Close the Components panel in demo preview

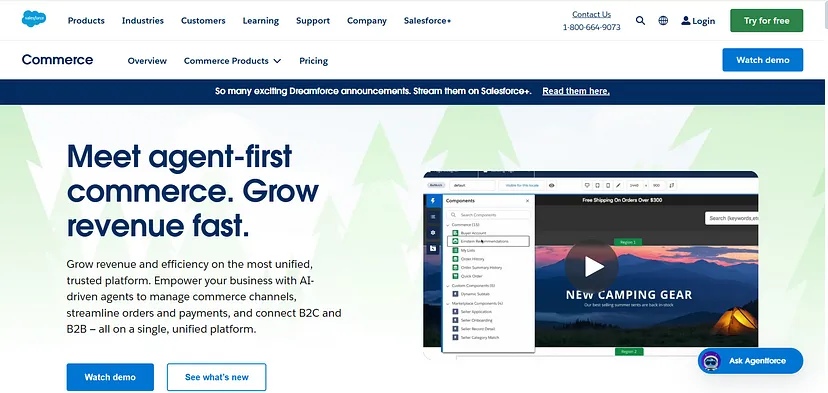point(527,201)
